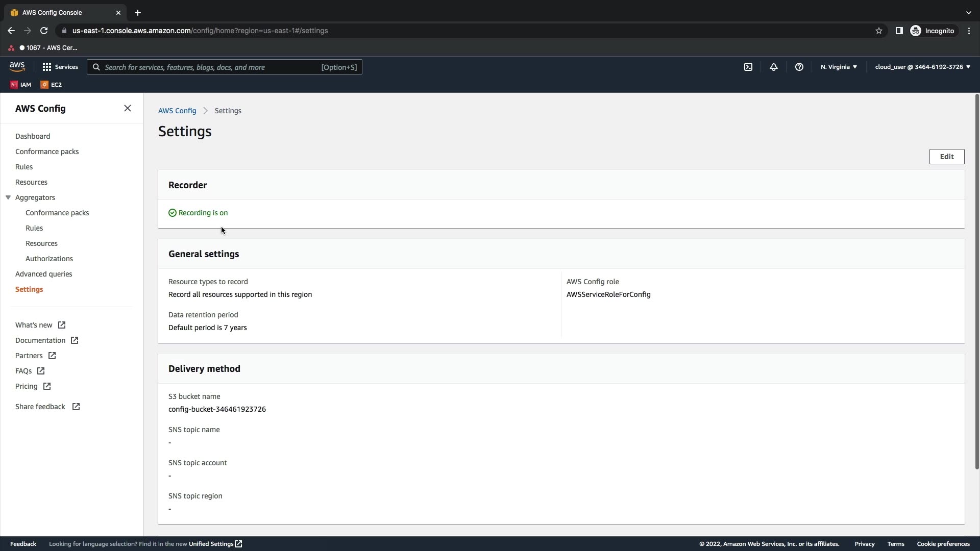Expand the cloud_user account dropdown
Image resolution: width=980 pixels, height=551 pixels.
(x=922, y=67)
